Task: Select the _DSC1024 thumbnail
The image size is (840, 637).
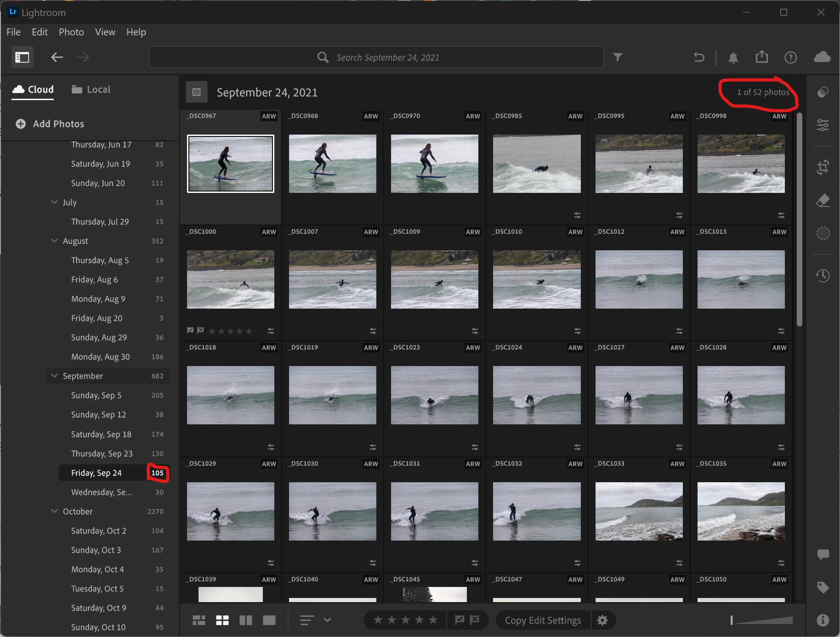Action: point(537,395)
